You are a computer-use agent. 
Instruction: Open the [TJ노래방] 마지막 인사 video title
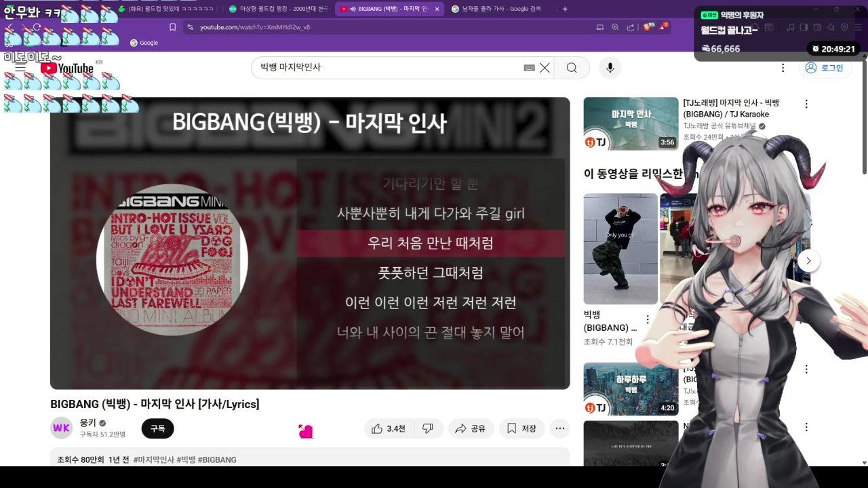pyautogui.click(x=731, y=108)
